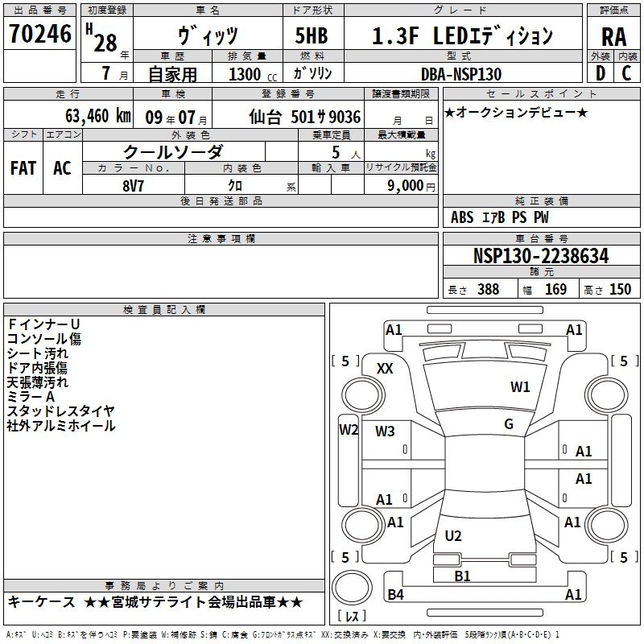Click the レス box below the diagram
Image resolution: width=644 pixels, height=644 pixels.
coord(351,617)
